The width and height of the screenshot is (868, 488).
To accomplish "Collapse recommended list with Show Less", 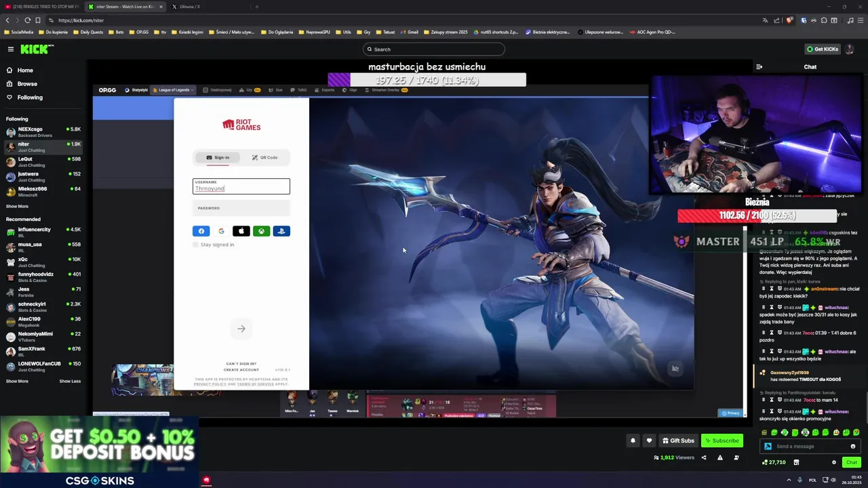I will (x=70, y=381).
